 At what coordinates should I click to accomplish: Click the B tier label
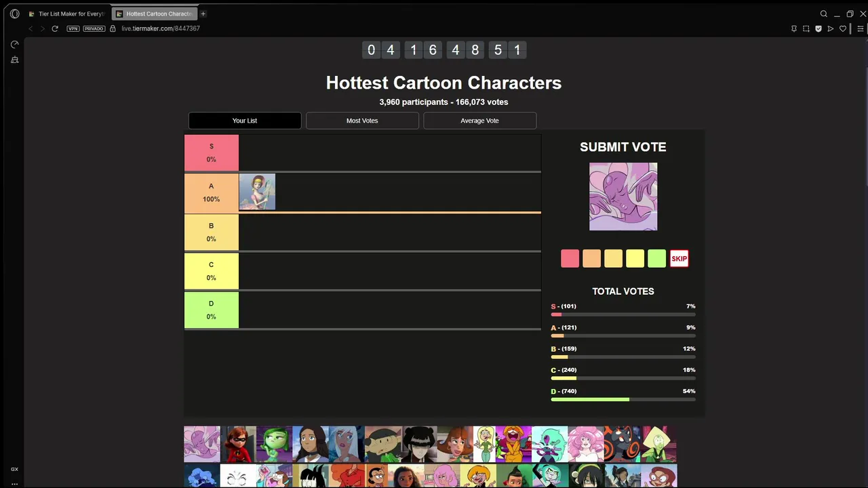tap(212, 232)
